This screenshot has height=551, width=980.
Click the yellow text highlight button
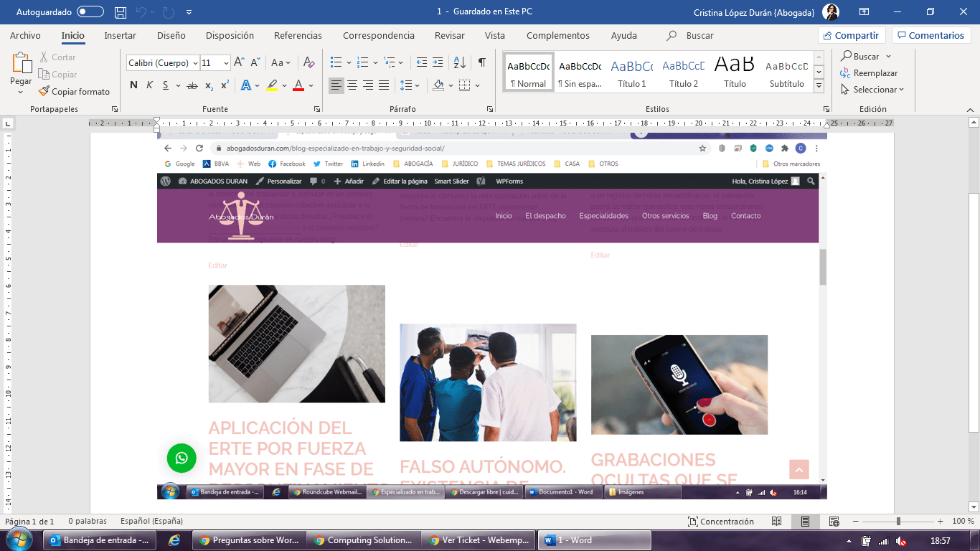click(x=272, y=85)
